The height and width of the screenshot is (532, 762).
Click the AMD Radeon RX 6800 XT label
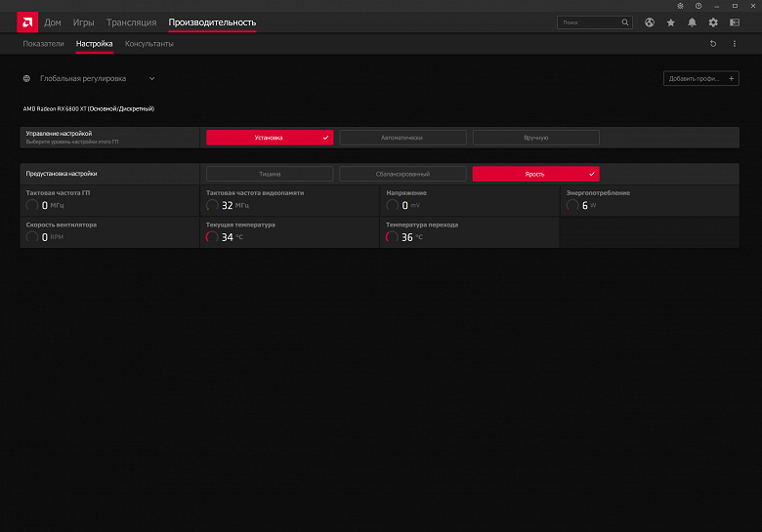tap(89, 108)
